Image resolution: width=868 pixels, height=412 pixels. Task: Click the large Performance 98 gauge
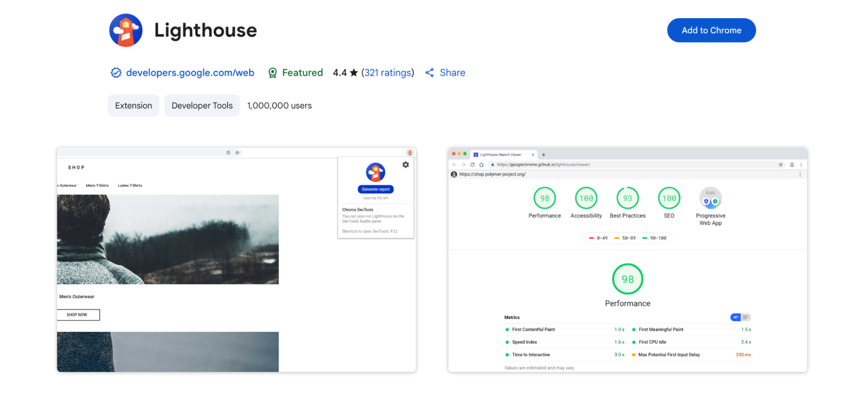pos(627,279)
